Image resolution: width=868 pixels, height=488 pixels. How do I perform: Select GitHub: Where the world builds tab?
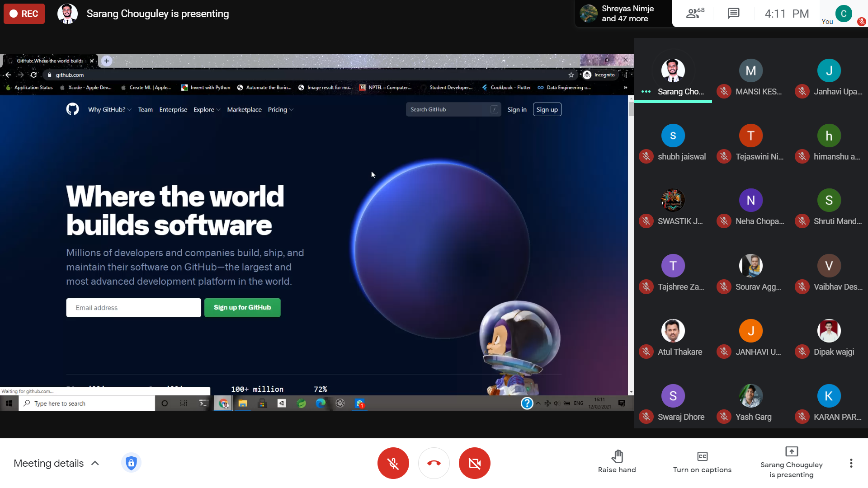pos(50,61)
